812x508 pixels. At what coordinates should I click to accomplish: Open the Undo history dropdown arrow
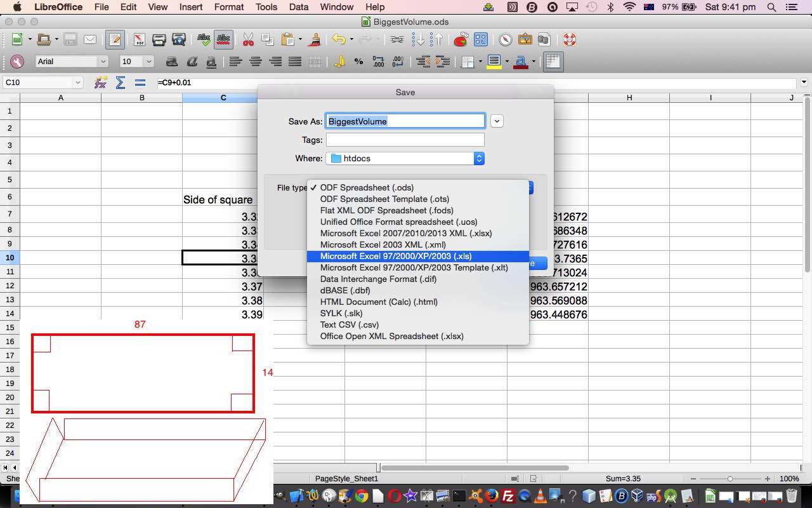pyautogui.click(x=351, y=39)
